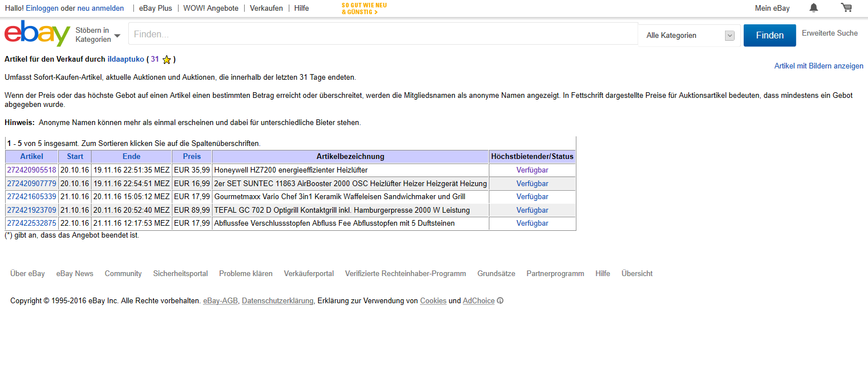Select the price EUR 89,99
The width and height of the screenshot is (868, 370).
(x=192, y=210)
